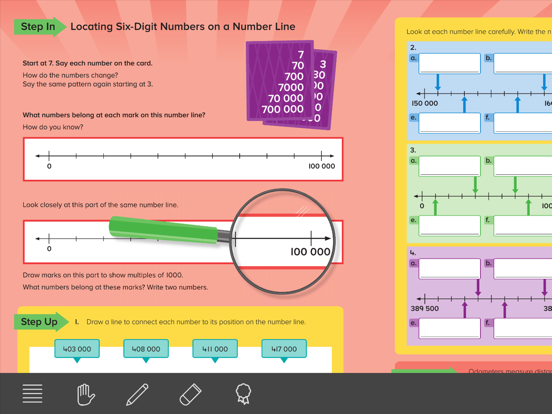The height and width of the screenshot is (414, 552).
Task: Select the eraser tool
Action: pyautogui.click(x=190, y=394)
